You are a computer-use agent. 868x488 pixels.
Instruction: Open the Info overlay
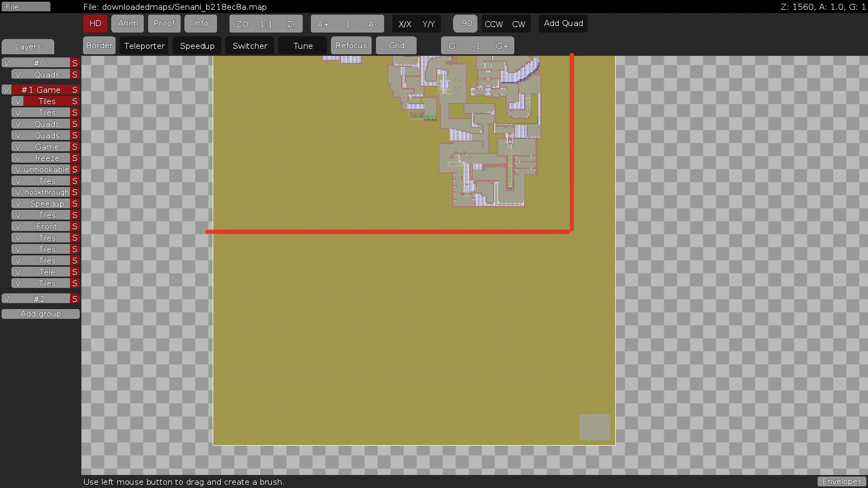pos(201,23)
